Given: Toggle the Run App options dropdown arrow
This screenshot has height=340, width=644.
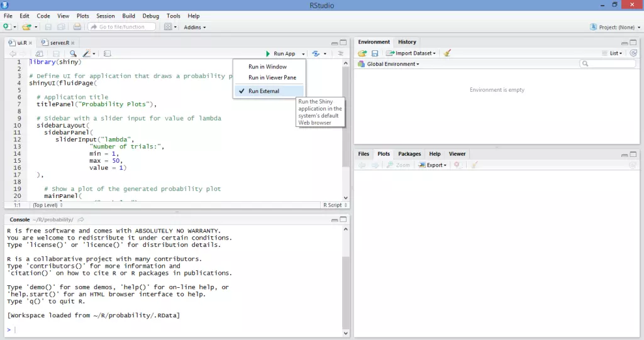Looking at the screenshot, I should click(x=303, y=54).
